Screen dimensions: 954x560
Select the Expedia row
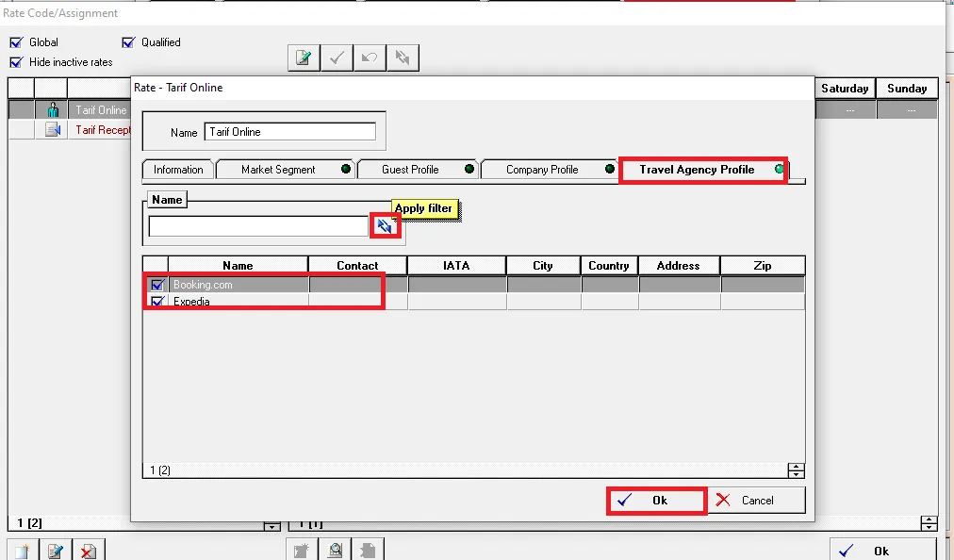[x=474, y=302]
